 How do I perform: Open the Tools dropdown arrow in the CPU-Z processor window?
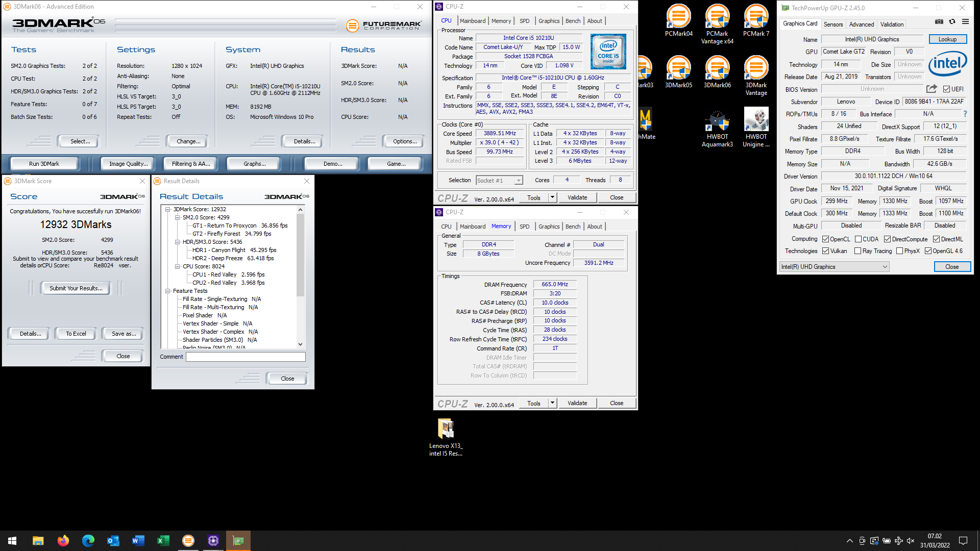pos(552,197)
